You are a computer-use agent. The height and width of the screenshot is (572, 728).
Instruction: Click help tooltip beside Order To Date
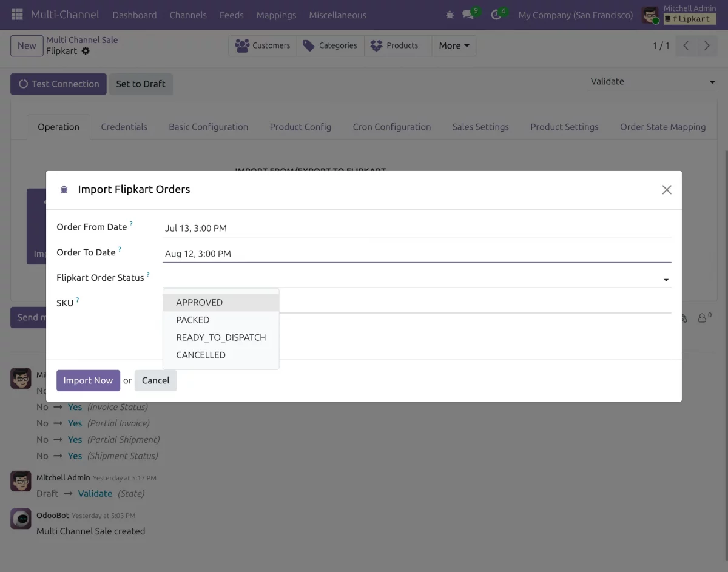click(120, 249)
